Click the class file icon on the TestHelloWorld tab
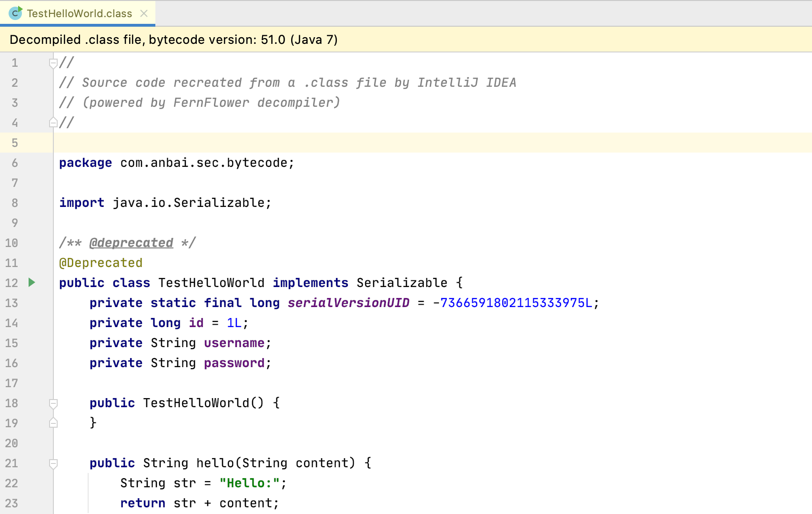Image resolution: width=812 pixels, height=514 pixels. point(15,13)
